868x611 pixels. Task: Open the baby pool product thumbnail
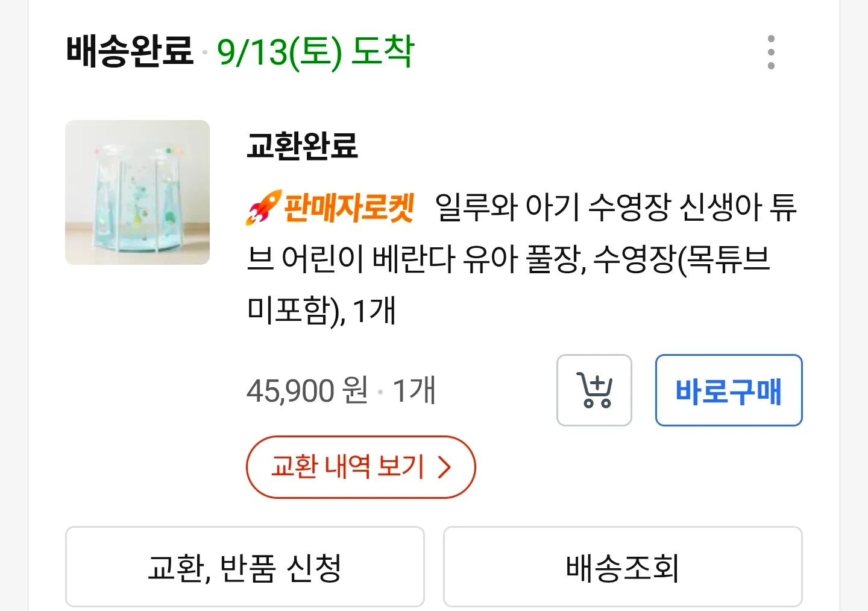tap(137, 192)
